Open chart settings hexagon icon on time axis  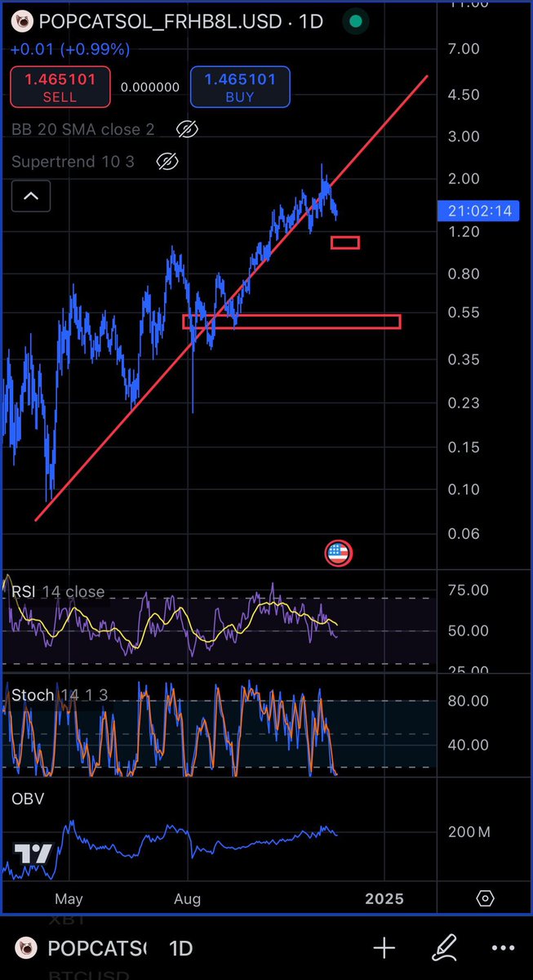click(485, 898)
